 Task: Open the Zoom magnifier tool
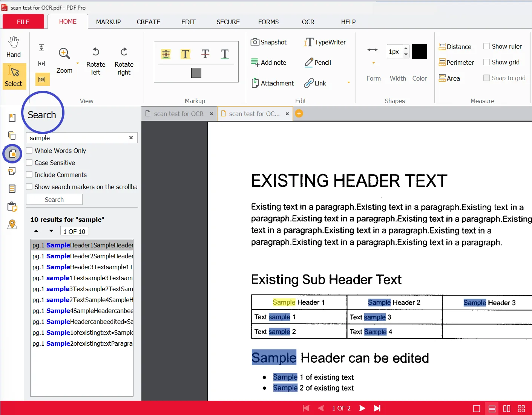click(64, 60)
